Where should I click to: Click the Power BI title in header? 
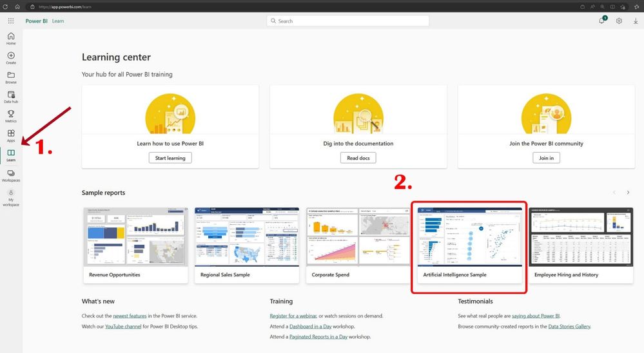37,21
